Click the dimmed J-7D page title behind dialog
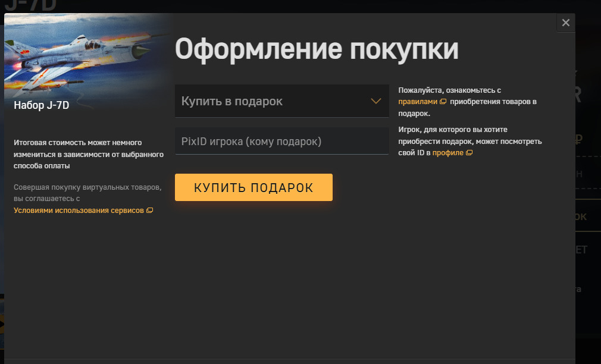Screen dimensions: 601x364 tap(30, 6)
